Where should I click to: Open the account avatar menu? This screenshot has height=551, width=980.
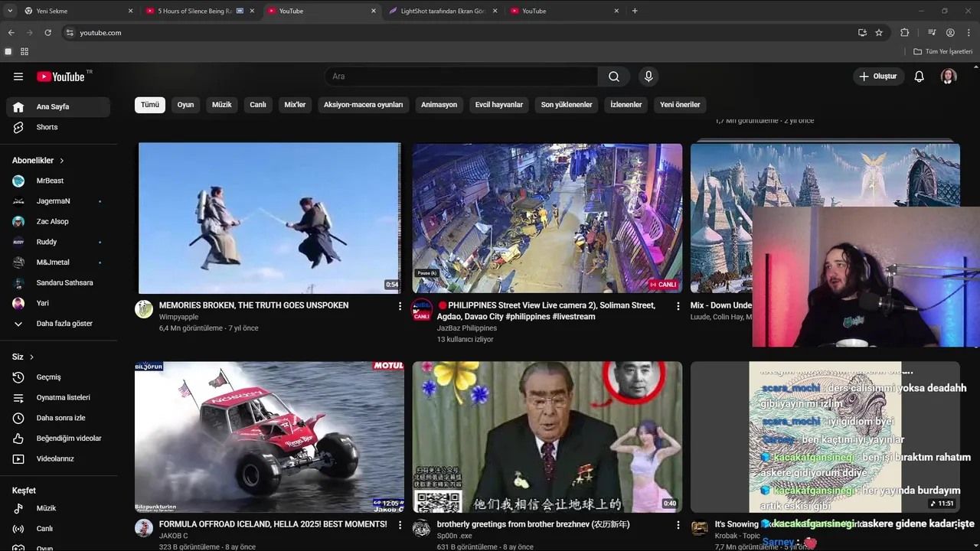[x=949, y=77]
